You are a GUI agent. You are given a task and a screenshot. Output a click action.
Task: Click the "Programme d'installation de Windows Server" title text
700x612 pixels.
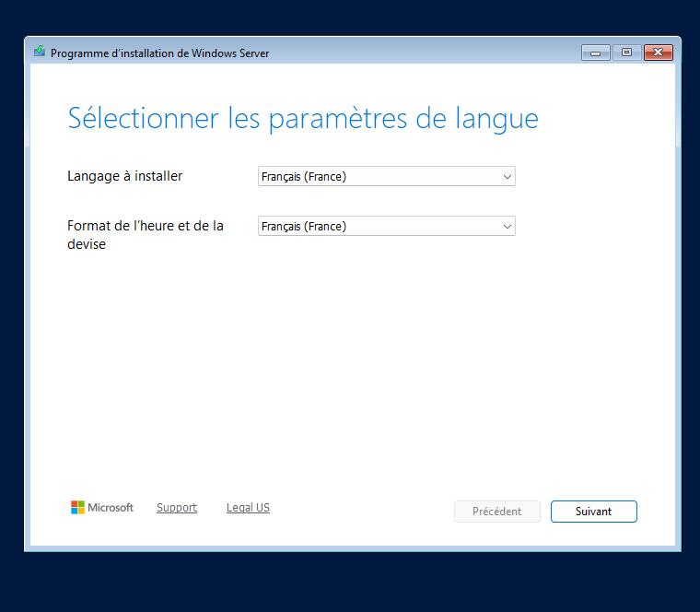pos(160,53)
